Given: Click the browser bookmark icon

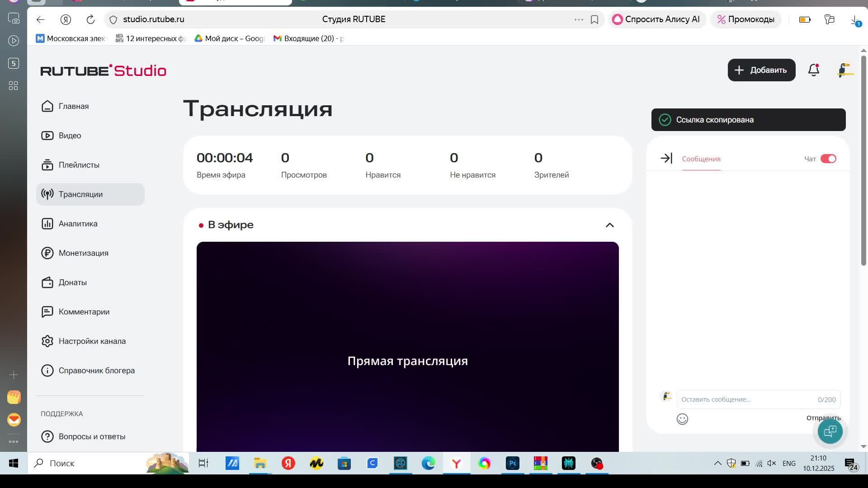Looking at the screenshot, I should point(594,19).
